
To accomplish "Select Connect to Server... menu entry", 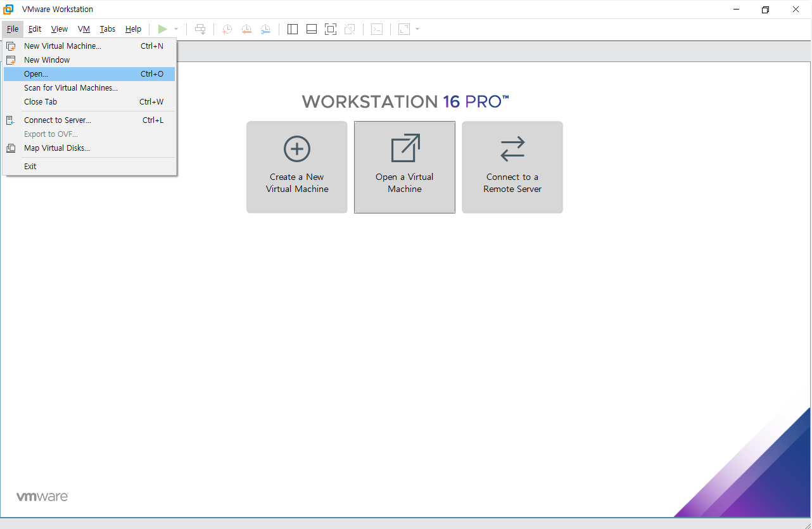I will click(89, 120).
